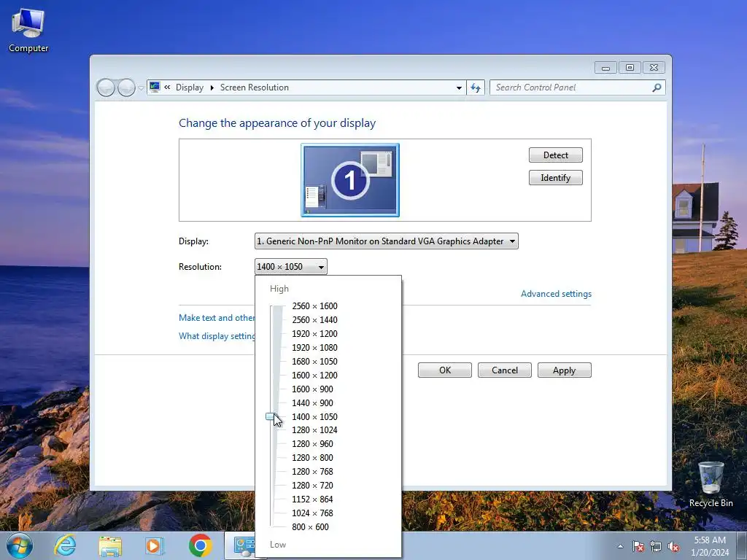This screenshot has height=560, width=747.
Task: Select 1600 × 900 resolution
Action: pyautogui.click(x=312, y=389)
